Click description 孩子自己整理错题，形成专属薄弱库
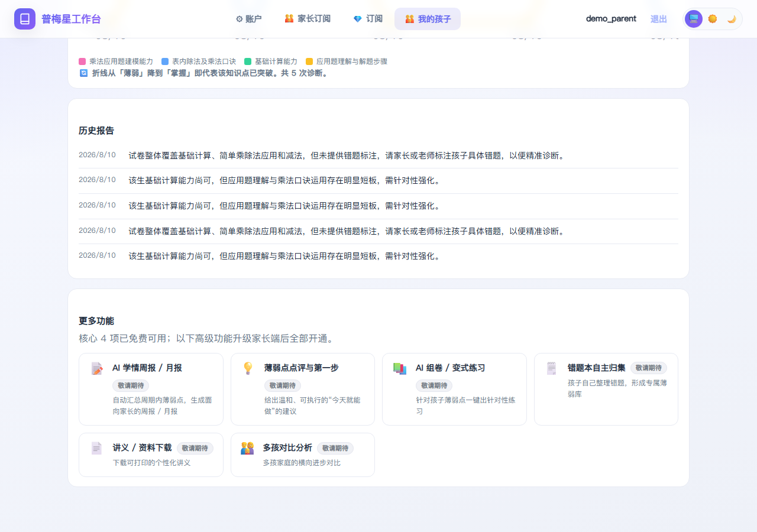The width and height of the screenshot is (757, 532). 617,388
